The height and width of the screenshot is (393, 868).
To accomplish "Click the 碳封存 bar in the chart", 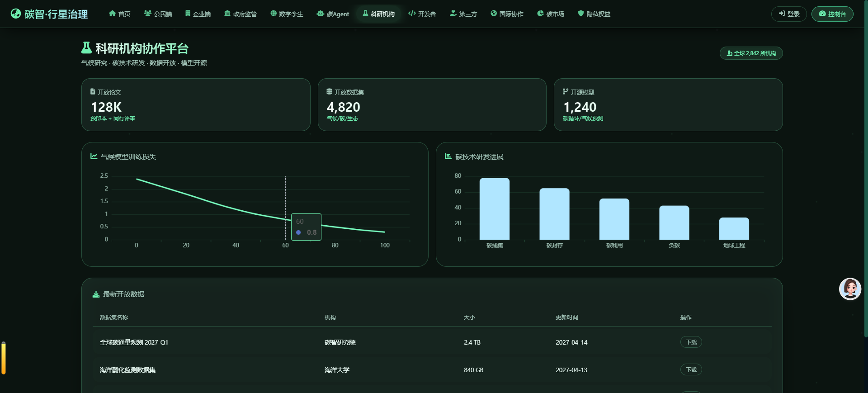I will coord(554,214).
